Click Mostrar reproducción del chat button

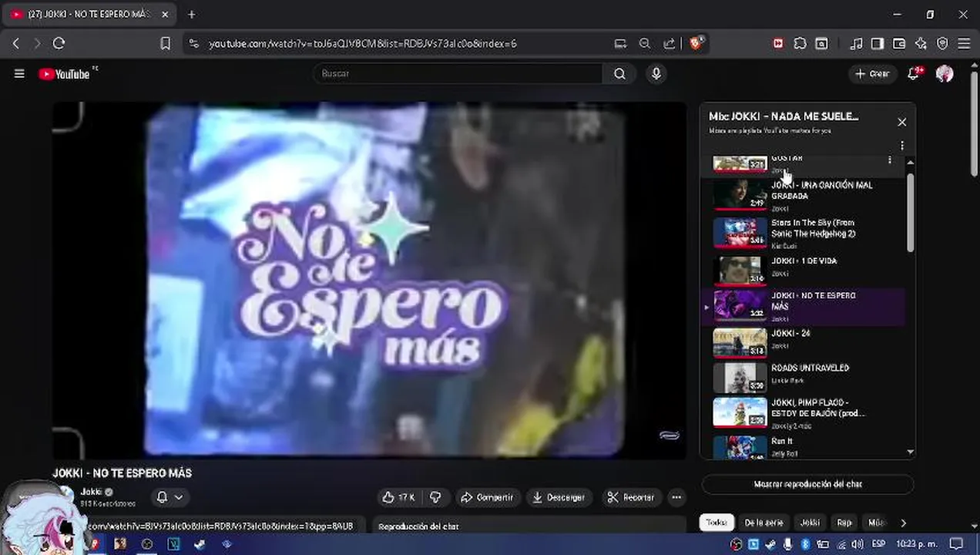(807, 484)
